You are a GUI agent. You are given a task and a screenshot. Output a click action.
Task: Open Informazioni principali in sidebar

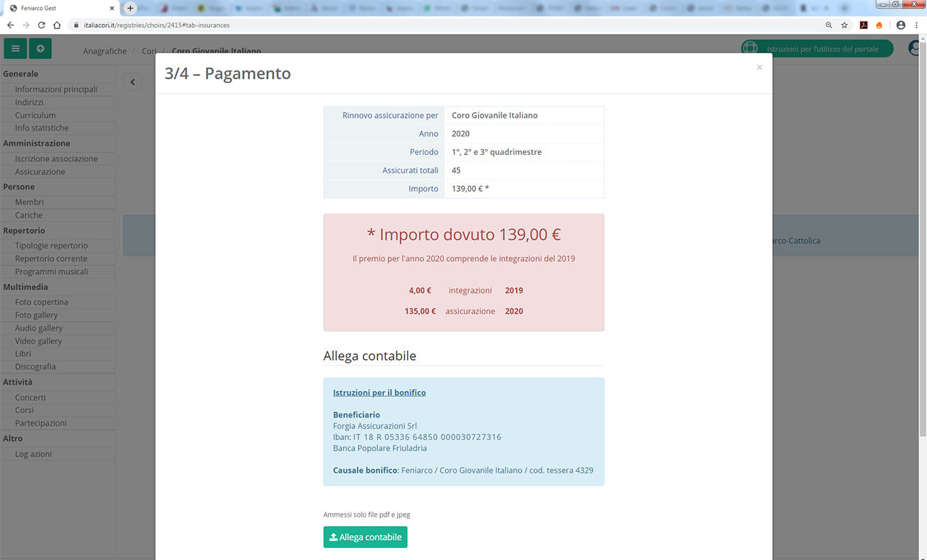(x=56, y=89)
